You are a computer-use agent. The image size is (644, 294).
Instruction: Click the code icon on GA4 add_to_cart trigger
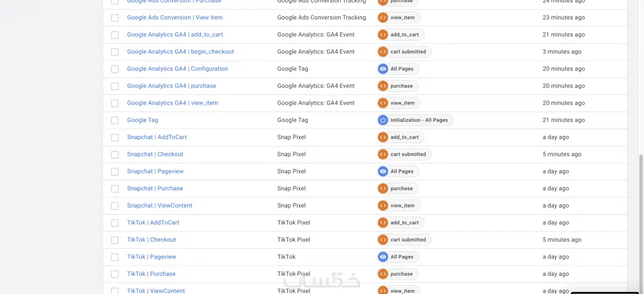(x=383, y=35)
